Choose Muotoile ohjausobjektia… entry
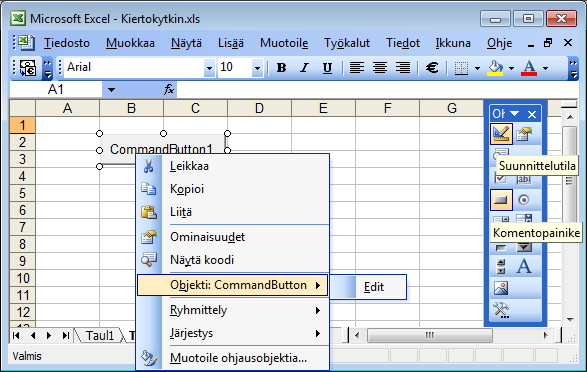 click(233, 358)
